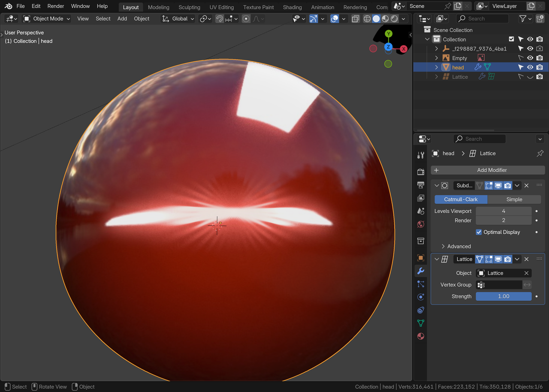This screenshot has height=392, width=549.
Task: Open the Object Data properties tab
Action: click(x=421, y=323)
